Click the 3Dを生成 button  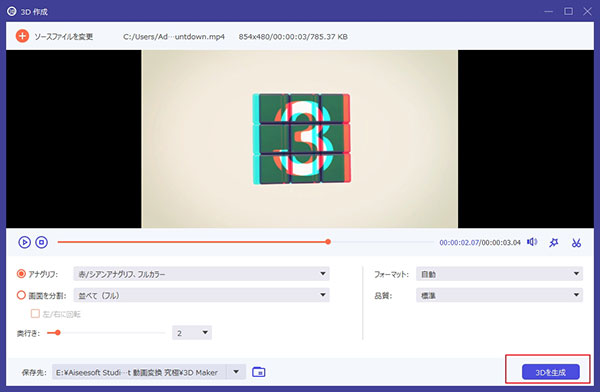point(551,372)
